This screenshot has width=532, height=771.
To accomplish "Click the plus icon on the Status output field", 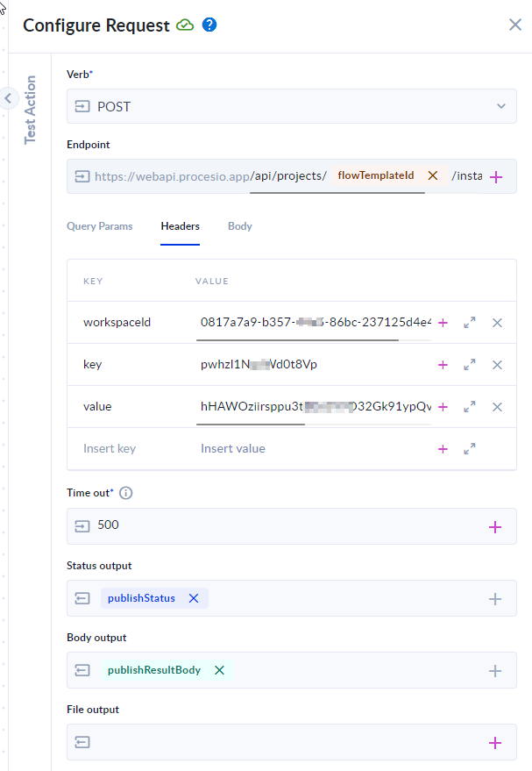I will (497, 597).
